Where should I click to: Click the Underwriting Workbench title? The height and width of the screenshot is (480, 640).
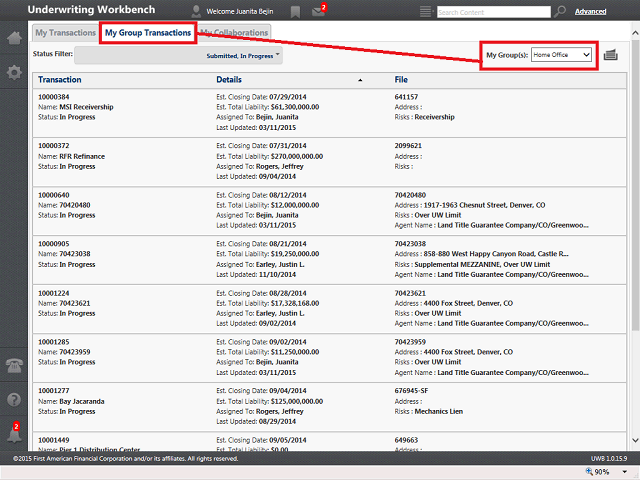tap(91, 10)
